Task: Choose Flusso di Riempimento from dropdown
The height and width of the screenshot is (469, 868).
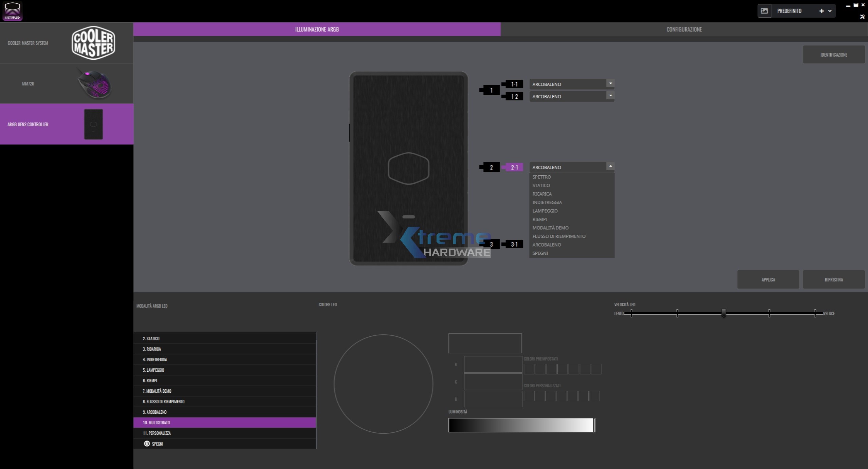Action: (559, 236)
